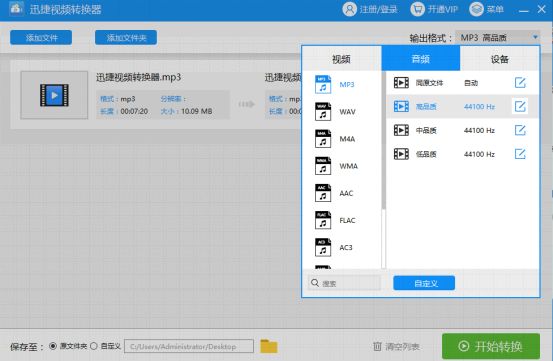Click the film icon of 低品质 row
The height and width of the screenshot is (361, 553).
pyautogui.click(x=401, y=154)
